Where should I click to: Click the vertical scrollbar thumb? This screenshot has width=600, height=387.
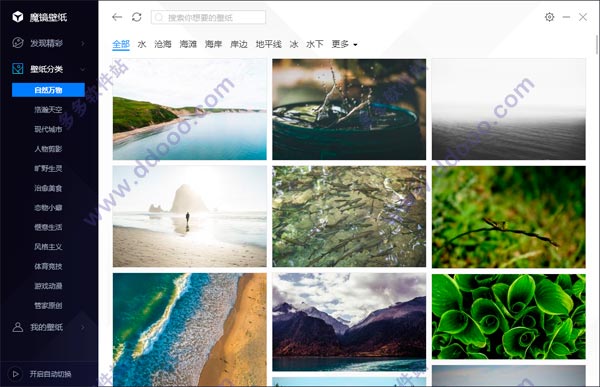tap(597, 45)
